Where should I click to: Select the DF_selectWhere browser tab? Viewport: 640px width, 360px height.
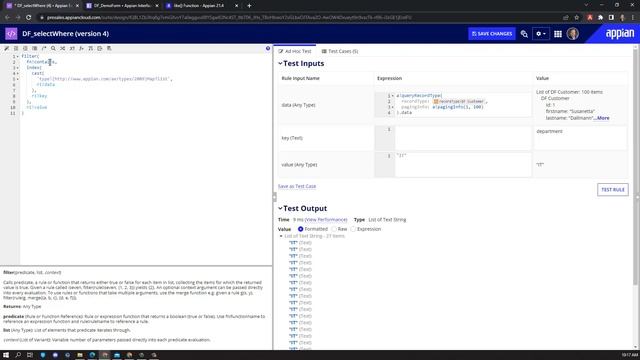pos(43,6)
